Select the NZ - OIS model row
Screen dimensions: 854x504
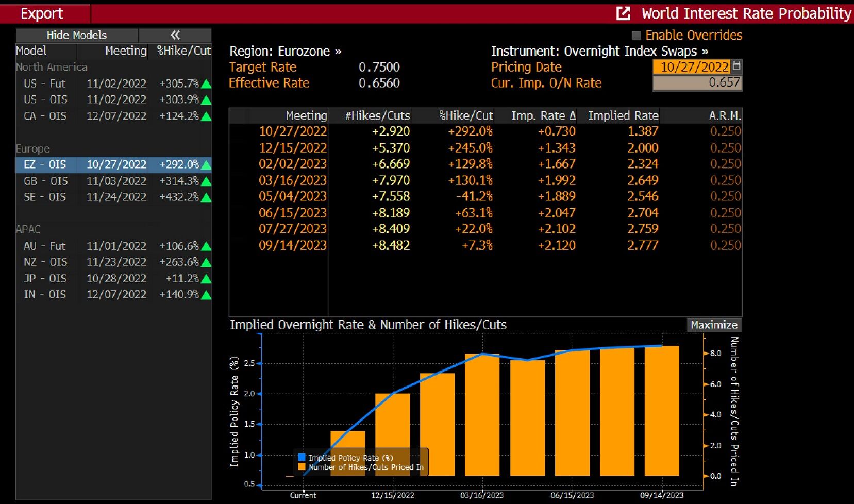click(113, 262)
